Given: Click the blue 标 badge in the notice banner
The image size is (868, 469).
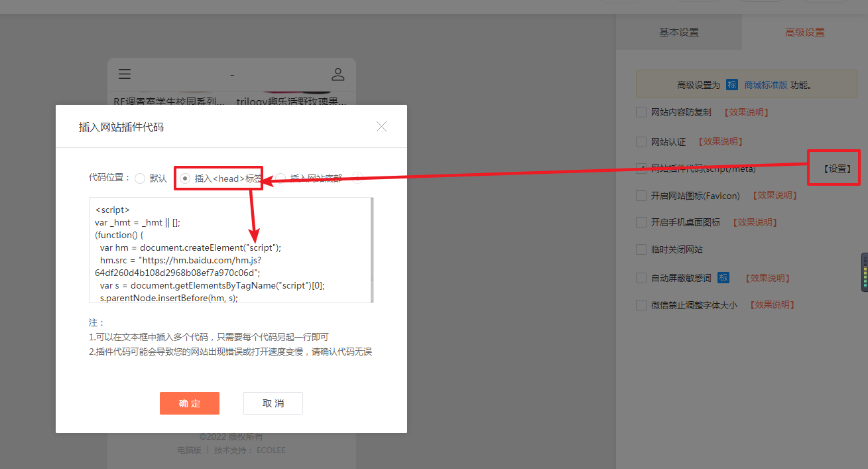Looking at the screenshot, I should [x=732, y=85].
